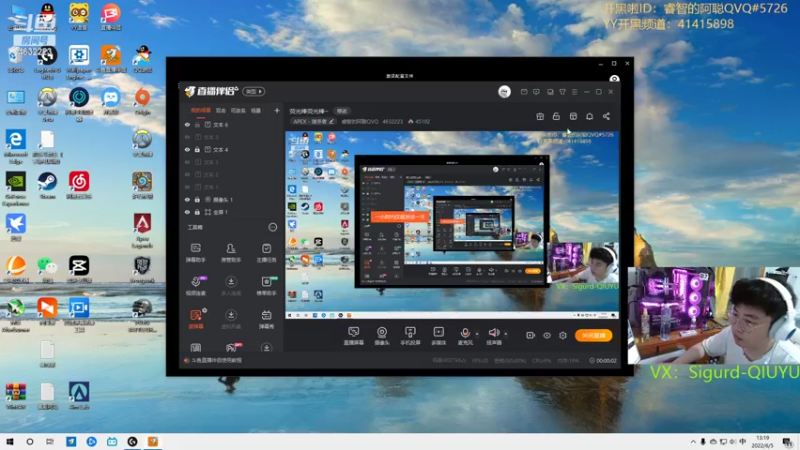Image resolution: width=800 pixels, height=450 pixels.
Task: Toggle visibility of layer 文本 2
Action: (x=187, y=174)
